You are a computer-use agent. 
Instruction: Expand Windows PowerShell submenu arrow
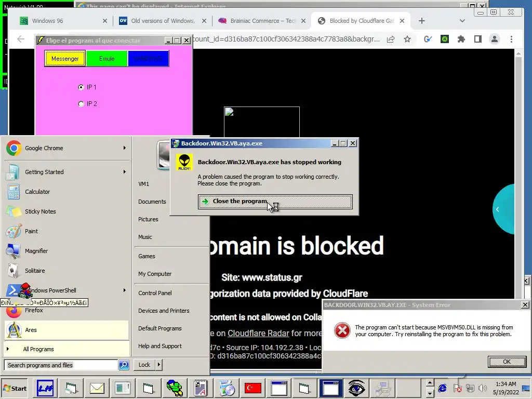click(x=125, y=290)
